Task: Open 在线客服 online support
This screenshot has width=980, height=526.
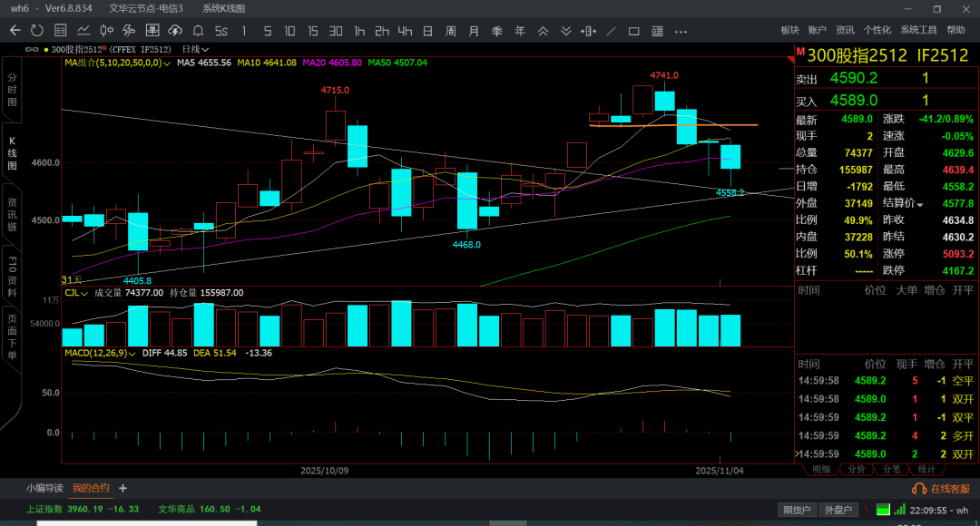Action: 941,489
